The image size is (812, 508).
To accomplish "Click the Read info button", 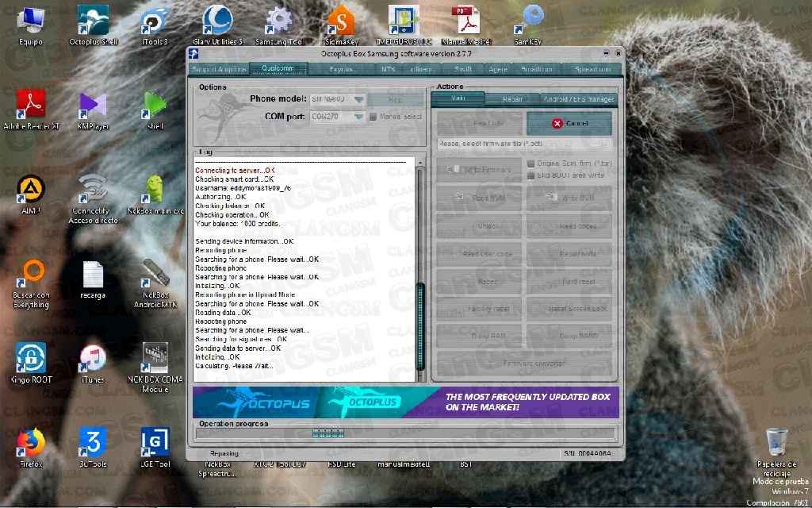I will click(479, 123).
